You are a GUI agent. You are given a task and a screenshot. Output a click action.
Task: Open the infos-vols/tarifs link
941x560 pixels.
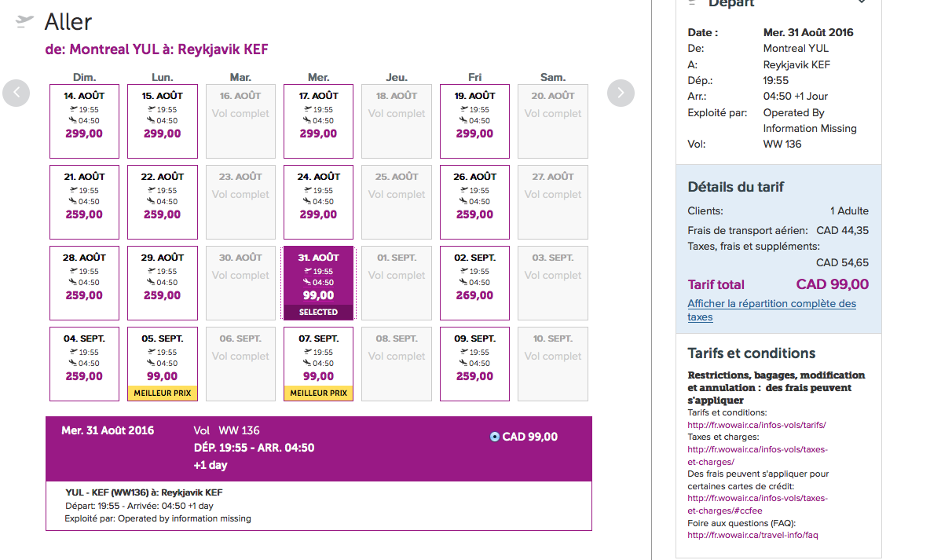click(x=756, y=425)
